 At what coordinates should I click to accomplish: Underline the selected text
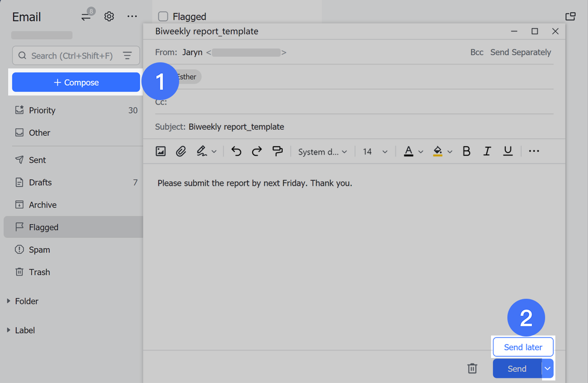(507, 151)
